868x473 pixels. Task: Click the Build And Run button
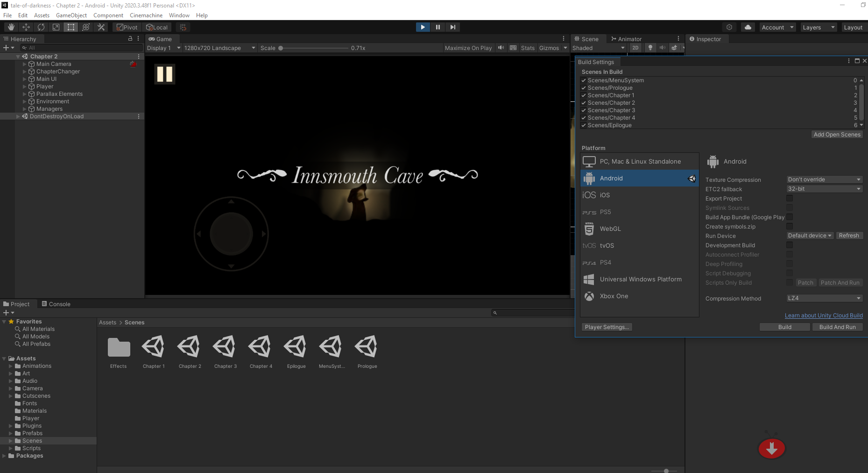[837, 327]
